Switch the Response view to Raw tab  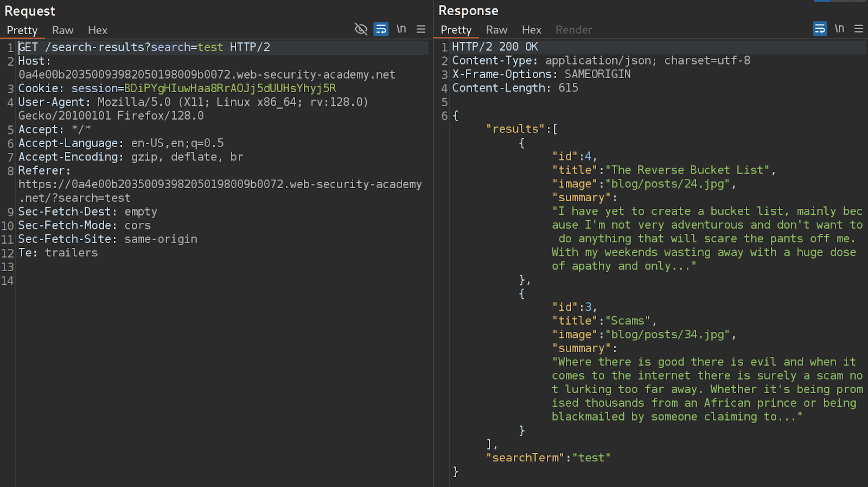[496, 30]
